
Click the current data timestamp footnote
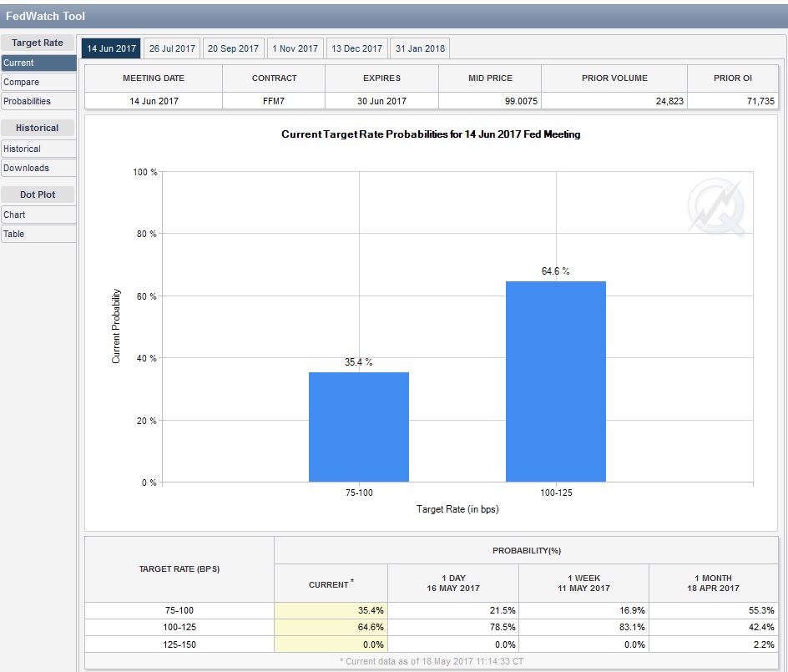[432, 661]
